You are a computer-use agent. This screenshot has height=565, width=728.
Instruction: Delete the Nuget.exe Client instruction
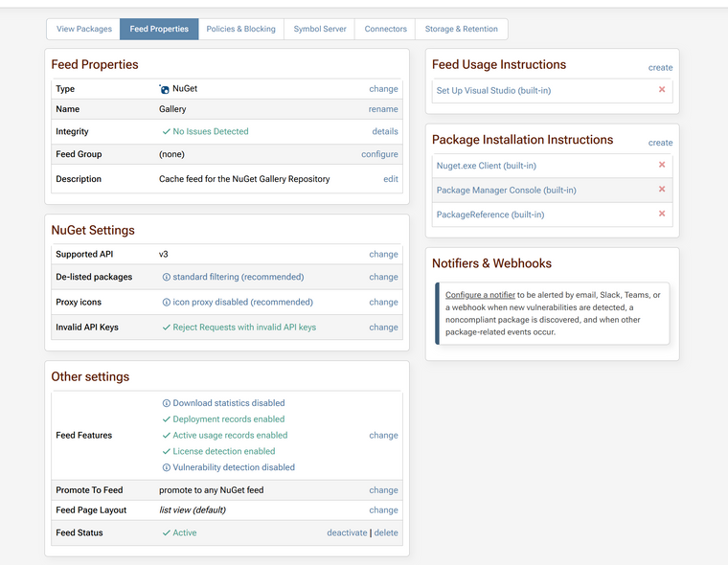pos(661,165)
